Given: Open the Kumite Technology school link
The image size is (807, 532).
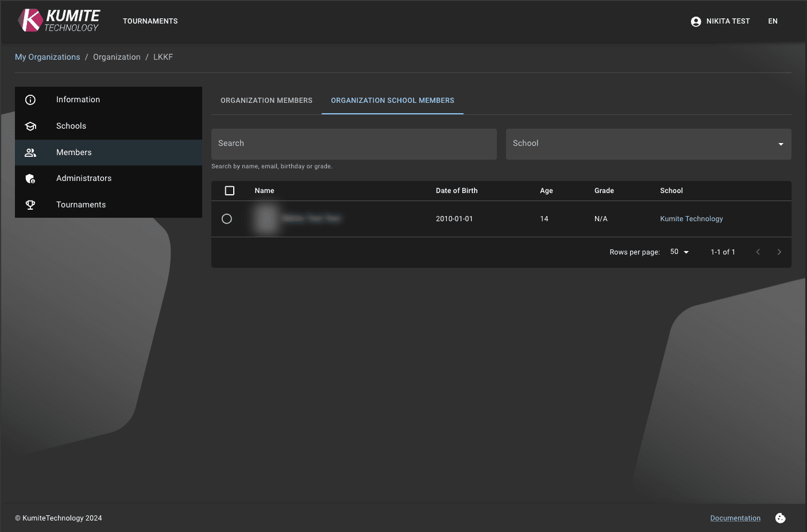Looking at the screenshot, I should tap(691, 219).
